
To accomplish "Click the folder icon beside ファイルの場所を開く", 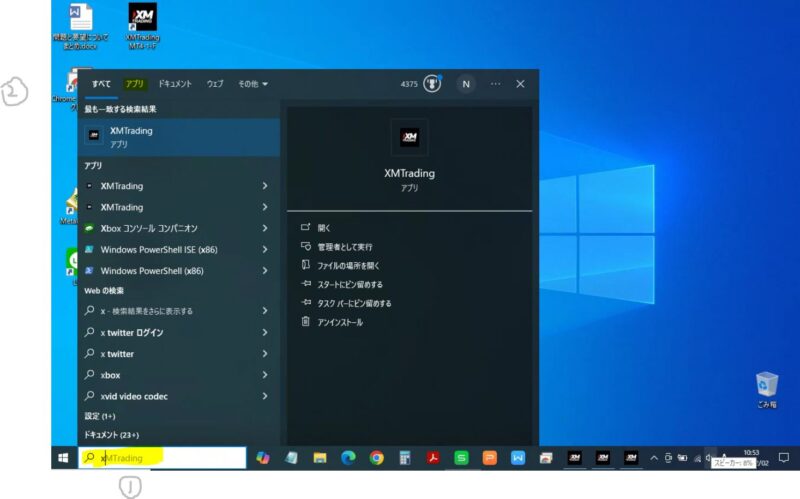I will 306,265.
